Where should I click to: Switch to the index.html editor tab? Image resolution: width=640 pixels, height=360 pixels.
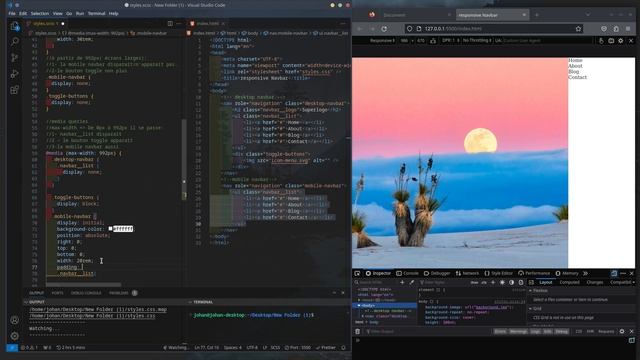click(207, 24)
